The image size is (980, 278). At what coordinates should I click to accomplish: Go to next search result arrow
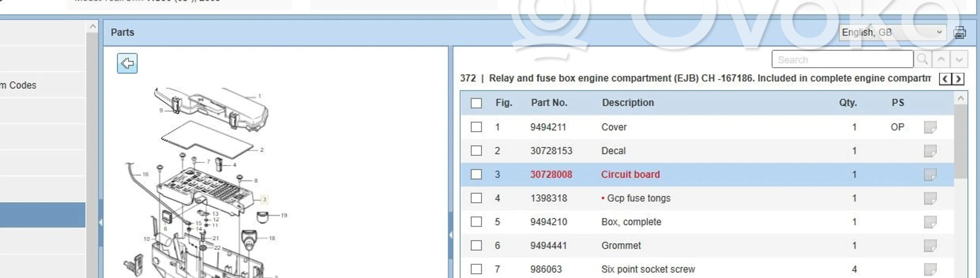(x=959, y=59)
